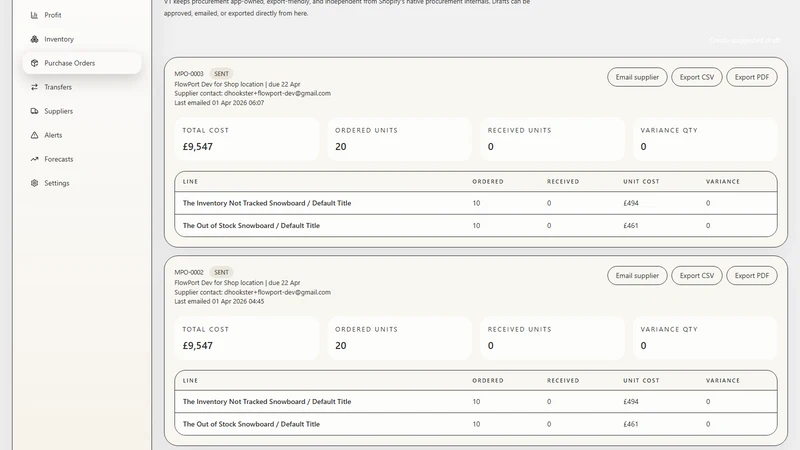Click the Forecasts trend line icon
This screenshot has height=450, width=800.
(34, 159)
